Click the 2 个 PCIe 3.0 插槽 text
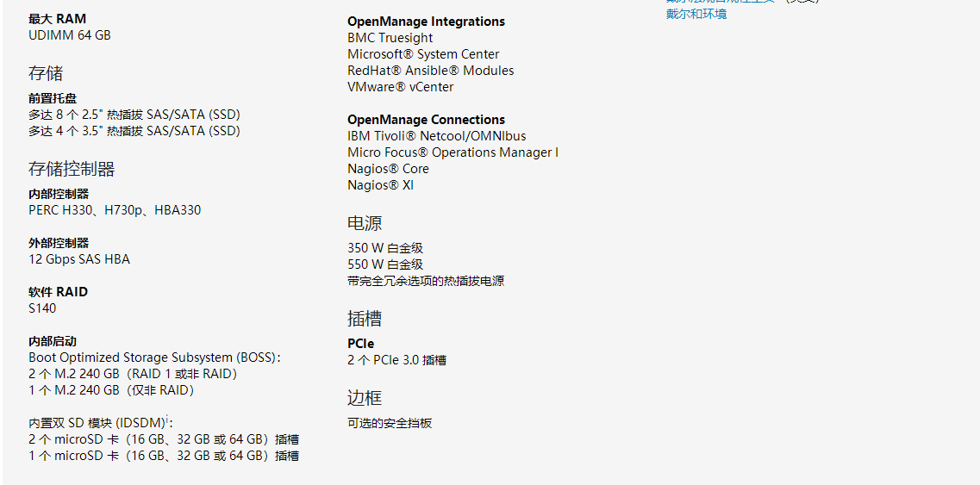 coord(396,360)
